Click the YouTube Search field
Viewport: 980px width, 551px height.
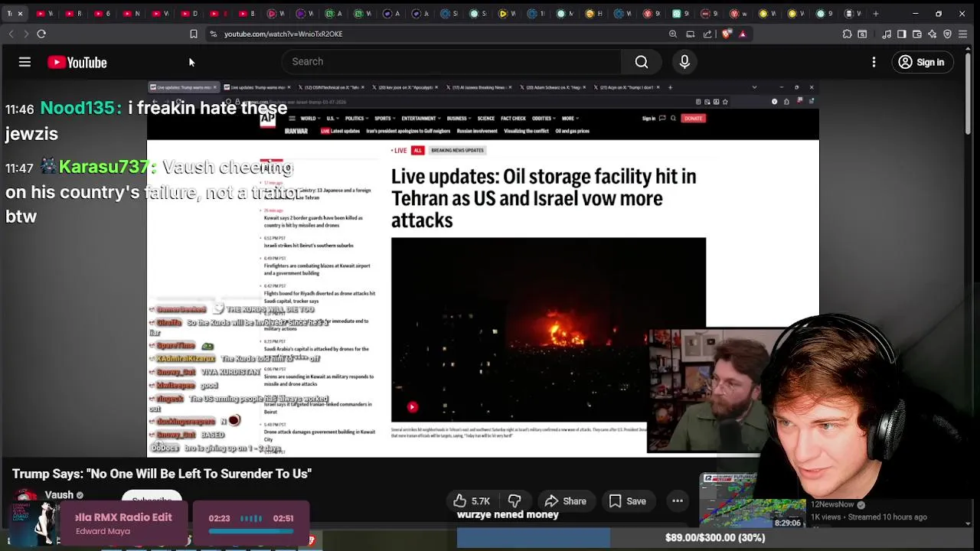point(452,61)
